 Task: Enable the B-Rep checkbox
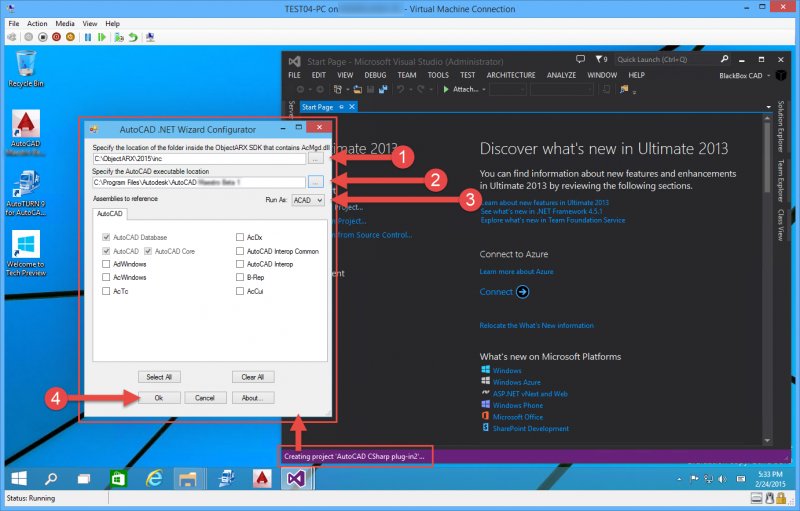(x=240, y=277)
